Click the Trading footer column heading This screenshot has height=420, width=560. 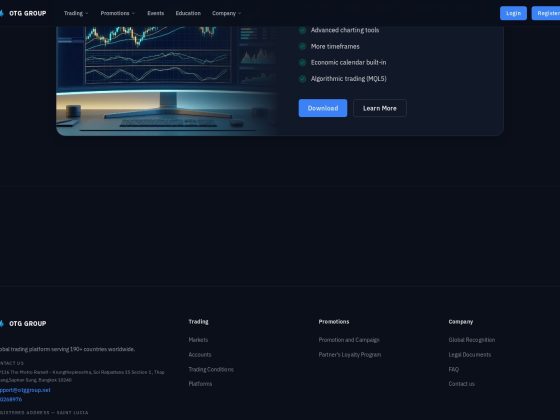coord(199,322)
